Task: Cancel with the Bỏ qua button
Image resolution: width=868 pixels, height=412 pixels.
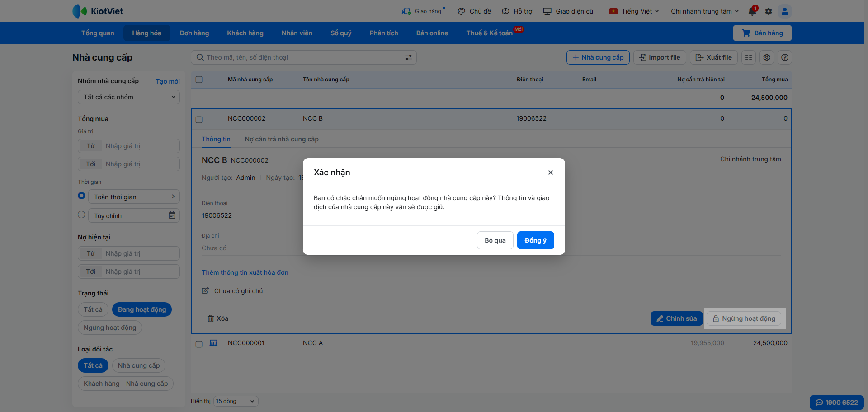Action: coord(495,240)
